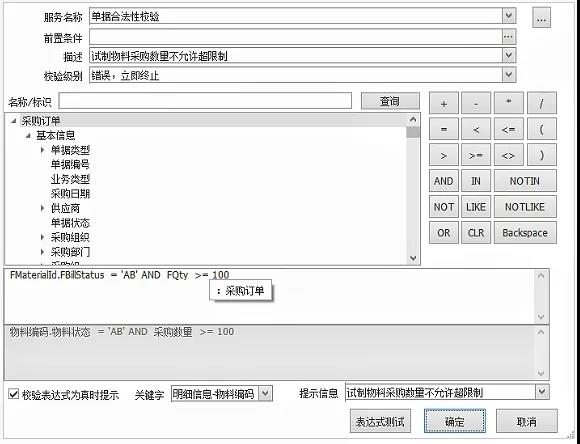Confirm with the 确定 button

click(455, 421)
